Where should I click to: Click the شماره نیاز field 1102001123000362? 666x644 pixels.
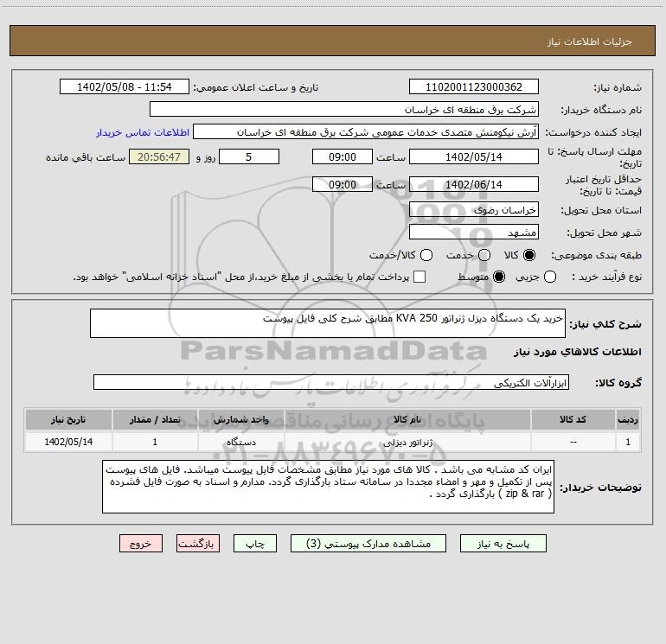(474, 86)
